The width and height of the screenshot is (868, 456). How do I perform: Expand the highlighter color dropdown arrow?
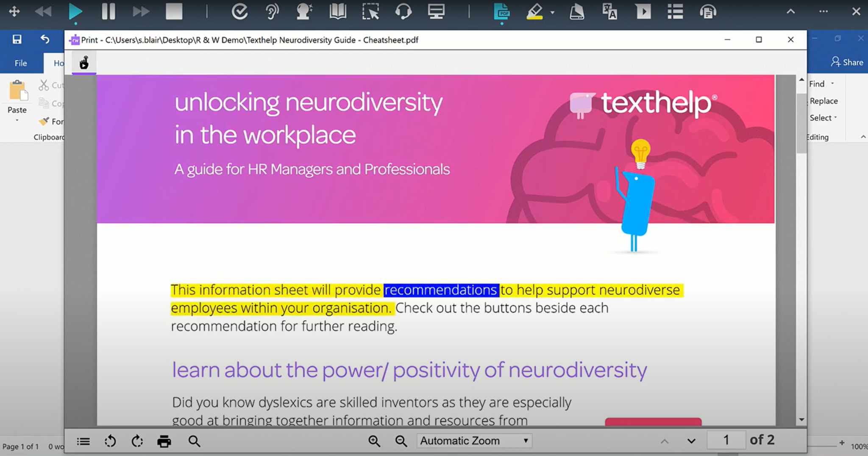click(552, 12)
